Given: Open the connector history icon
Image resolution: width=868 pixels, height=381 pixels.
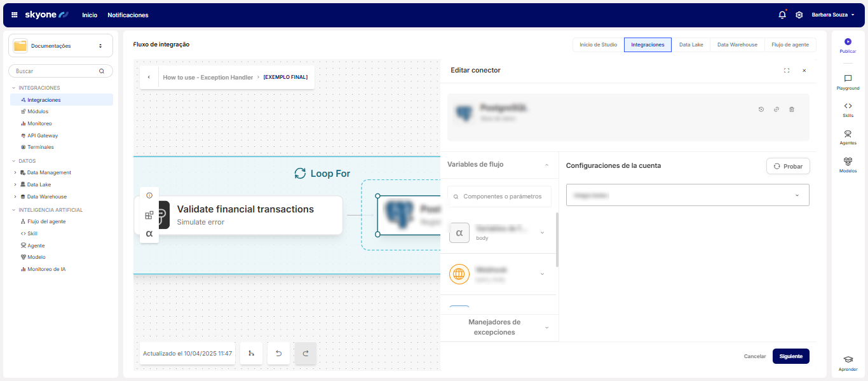Looking at the screenshot, I should click(x=761, y=109).
